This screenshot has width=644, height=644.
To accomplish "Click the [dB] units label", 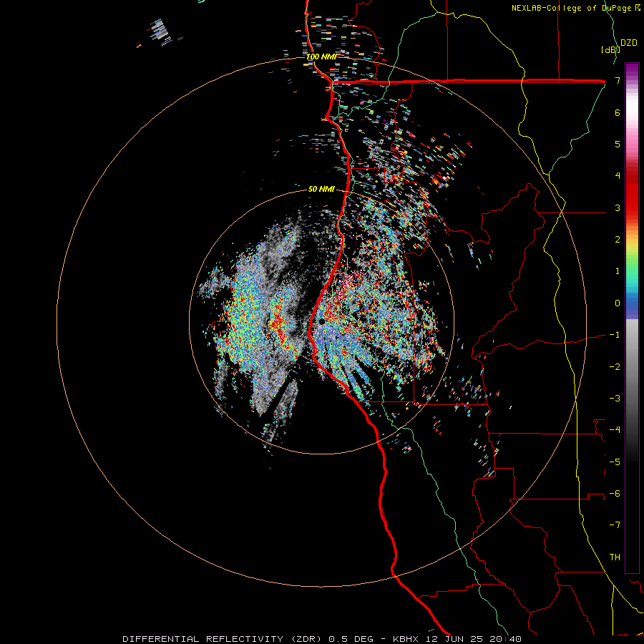I will pyautogui.click(x=610, y=50).
